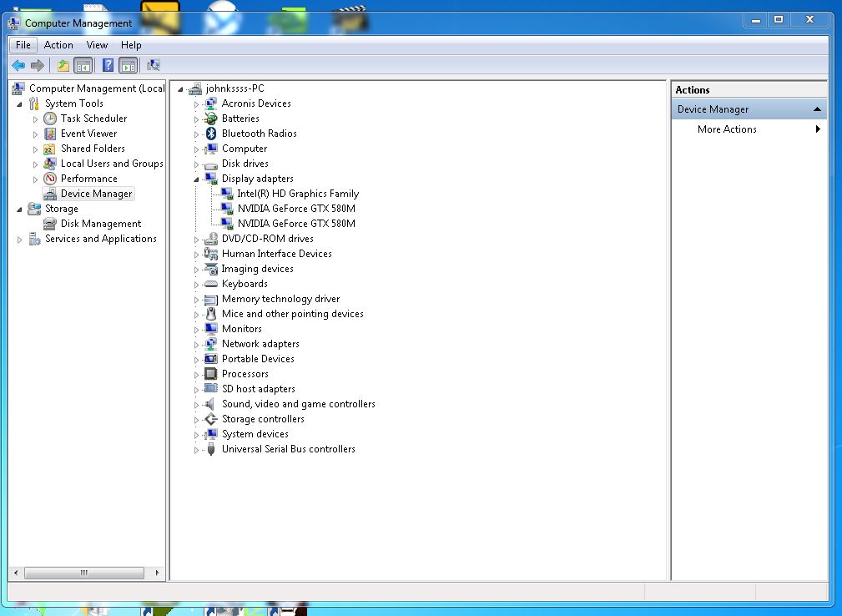Click the blue Help question mark icon

click(x=108, y=65)
